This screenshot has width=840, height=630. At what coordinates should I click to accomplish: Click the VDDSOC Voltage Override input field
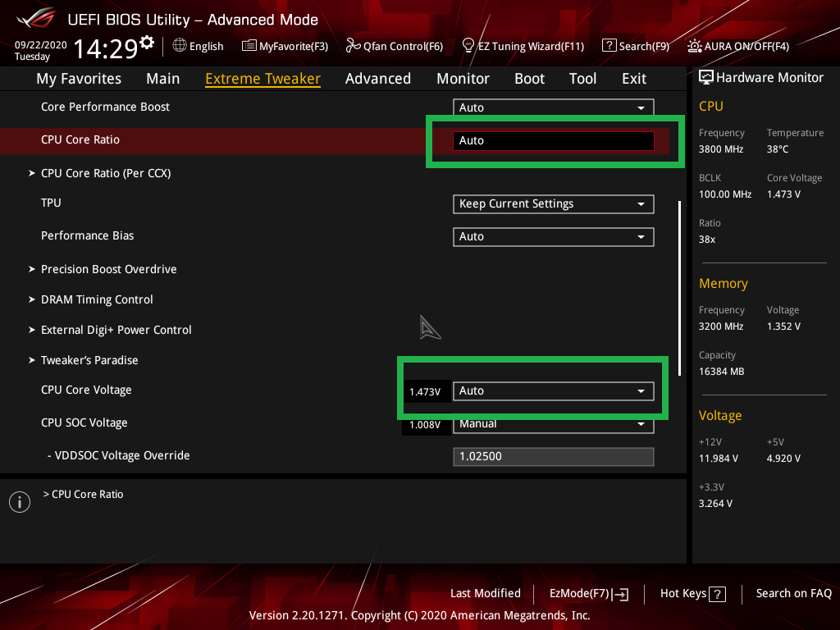click(554, 456)
